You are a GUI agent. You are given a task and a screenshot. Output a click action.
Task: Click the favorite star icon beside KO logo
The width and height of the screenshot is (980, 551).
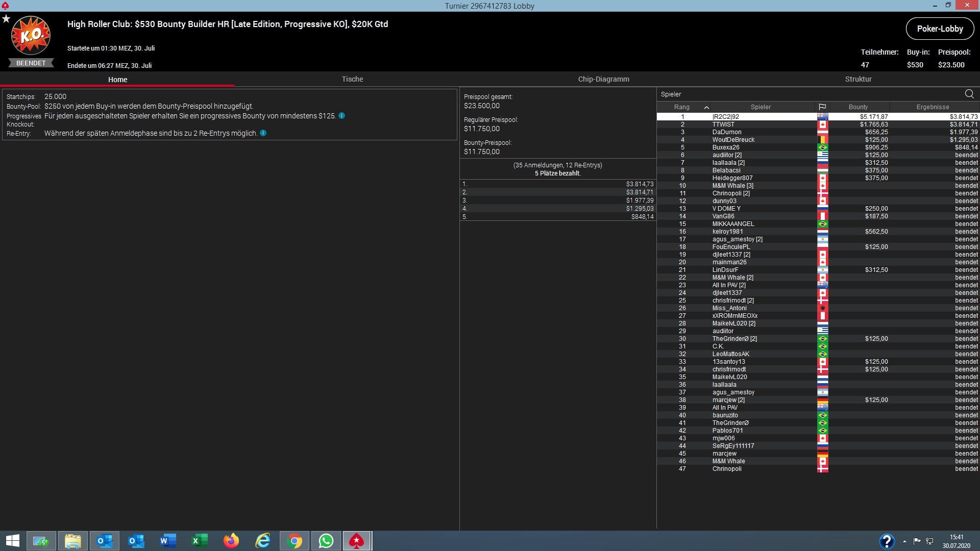tap(6, 19)
